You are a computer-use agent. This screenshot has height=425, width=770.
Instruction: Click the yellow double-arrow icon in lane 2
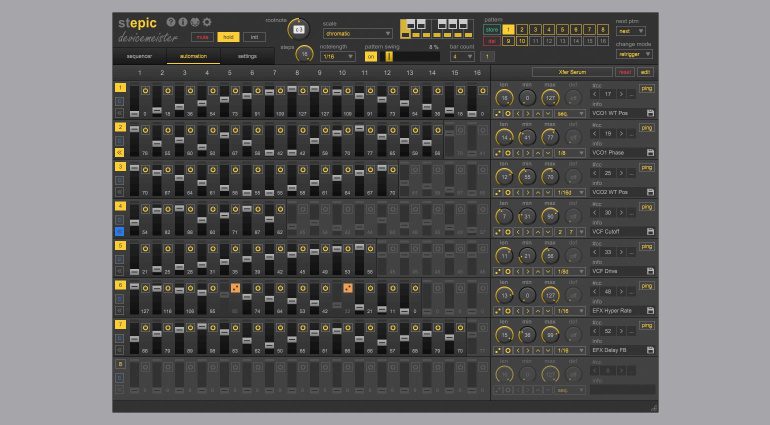tap(119, 152)
